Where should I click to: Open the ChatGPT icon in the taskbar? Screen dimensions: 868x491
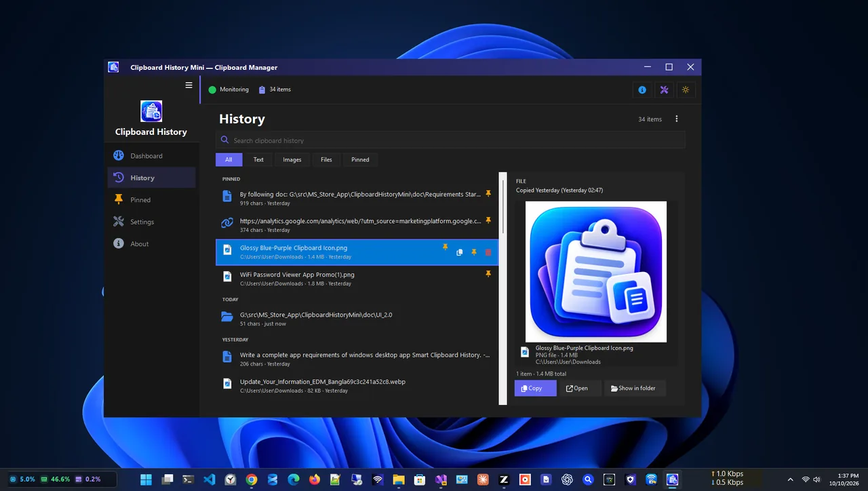click(x=567, y=479)
